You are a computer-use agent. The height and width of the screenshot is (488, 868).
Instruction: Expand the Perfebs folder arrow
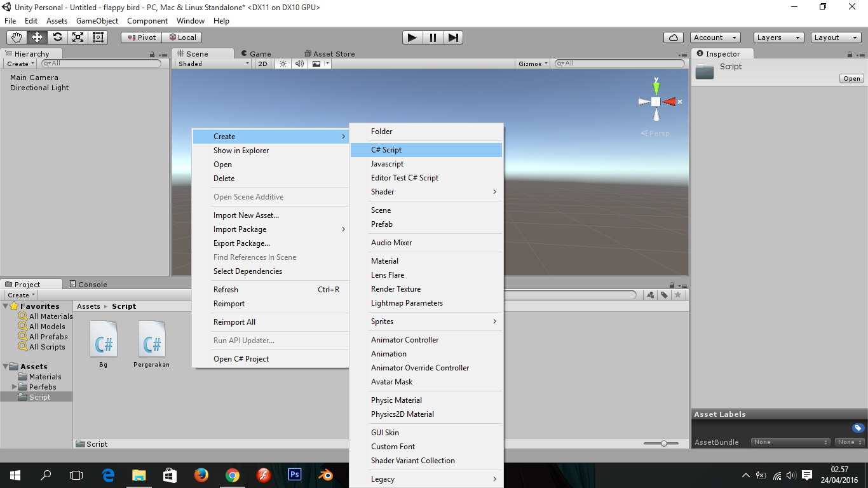pos(15,387)
